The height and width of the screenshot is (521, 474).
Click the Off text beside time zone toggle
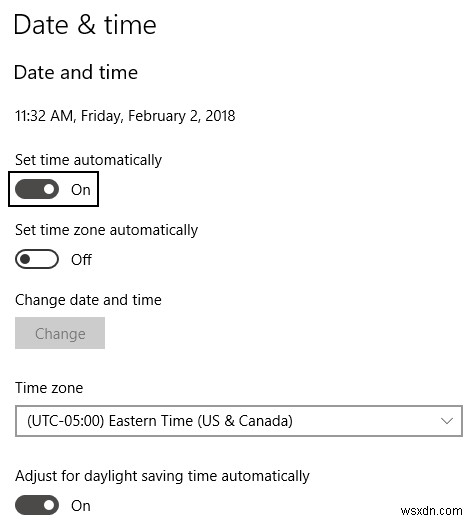point(81,259)
